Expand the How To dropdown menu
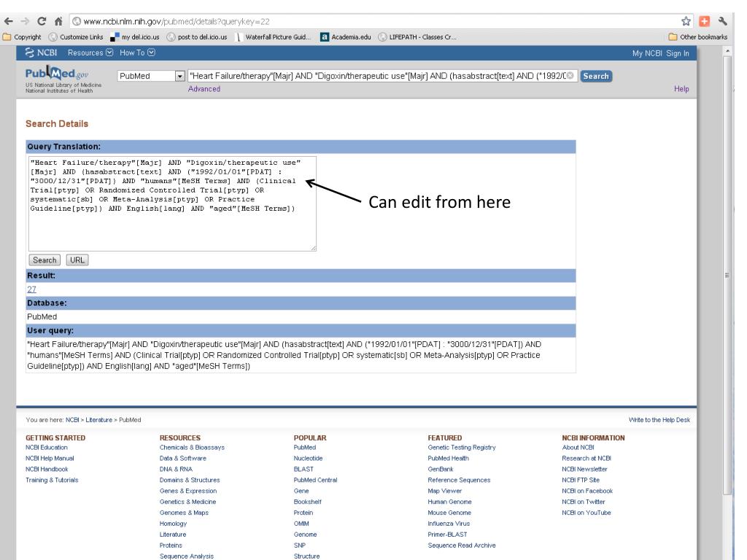This screenshot has width=747, height=560. click(137, 53)
